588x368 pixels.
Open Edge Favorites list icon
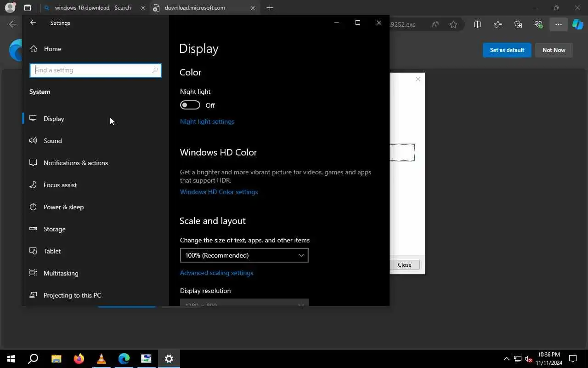pyautogui.click(x=498, y=24)
